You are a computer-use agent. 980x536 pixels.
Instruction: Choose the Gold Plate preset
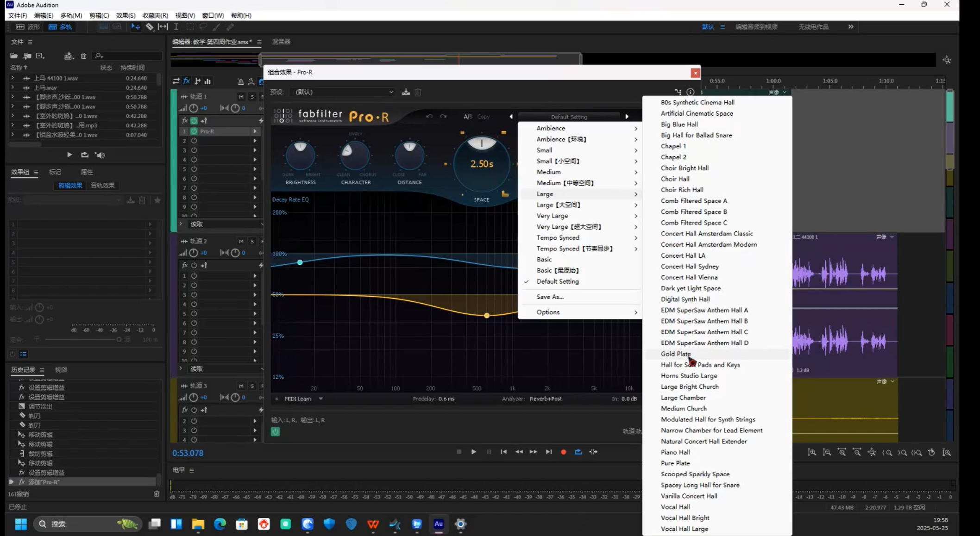(x=675, y=354)
